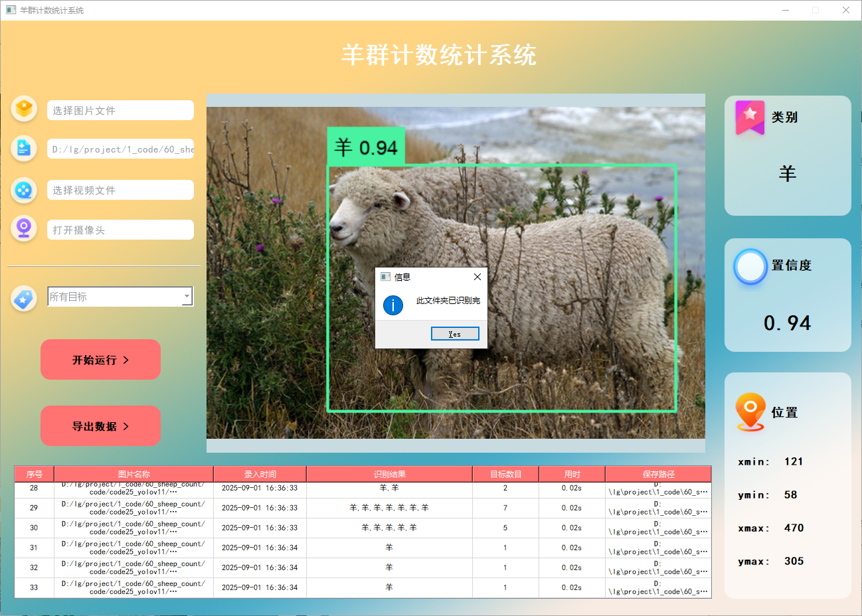862x616 pixels.
Task: Click the video file reel icon
Action: click(x=25, y=191)
